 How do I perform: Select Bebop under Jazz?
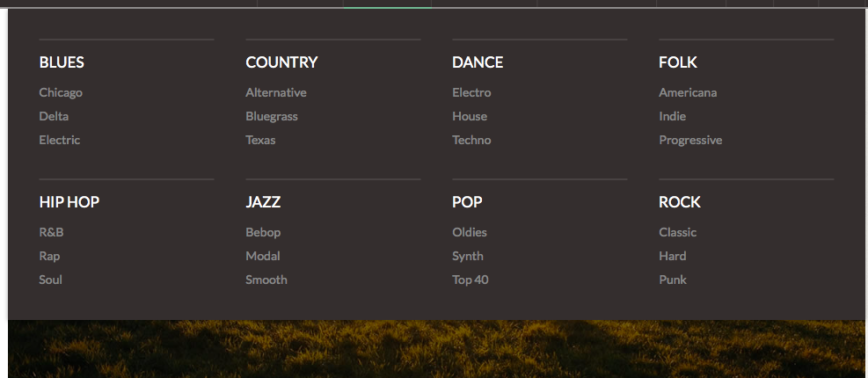[x=263, y=232]
